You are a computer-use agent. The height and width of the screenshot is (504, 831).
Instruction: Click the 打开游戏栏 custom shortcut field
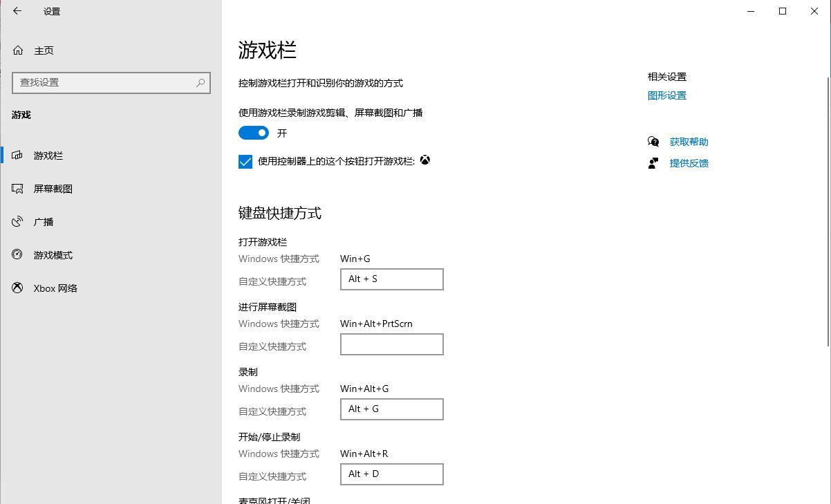click(x=391, y=279)
